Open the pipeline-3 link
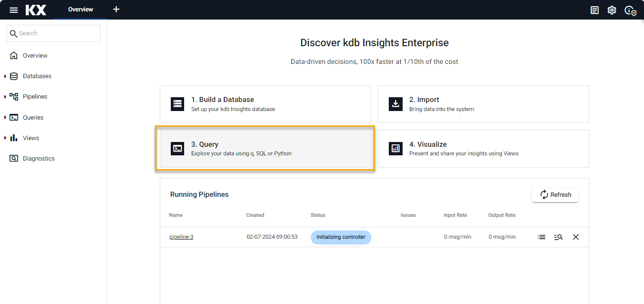The image size is (644, 304). pos(181,237)
